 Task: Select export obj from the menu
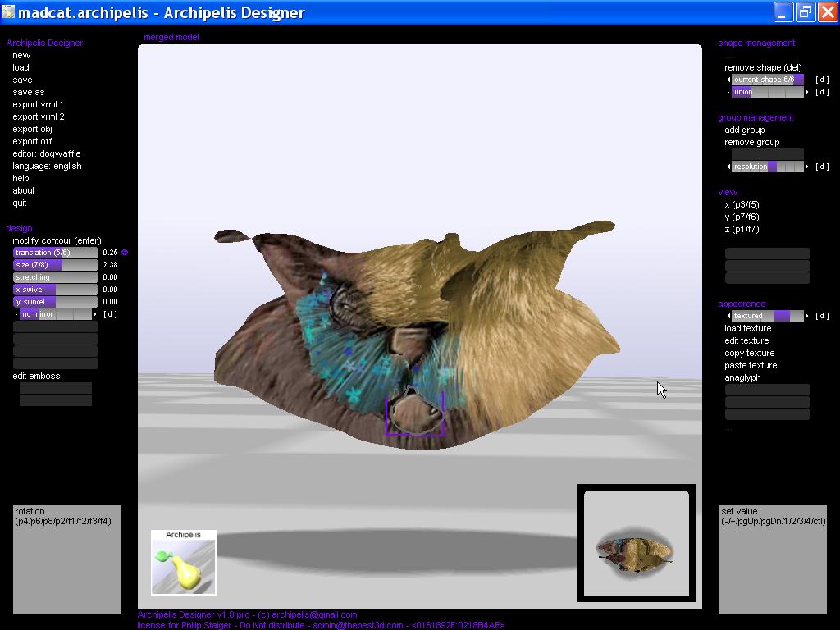(x=32, y=129)
